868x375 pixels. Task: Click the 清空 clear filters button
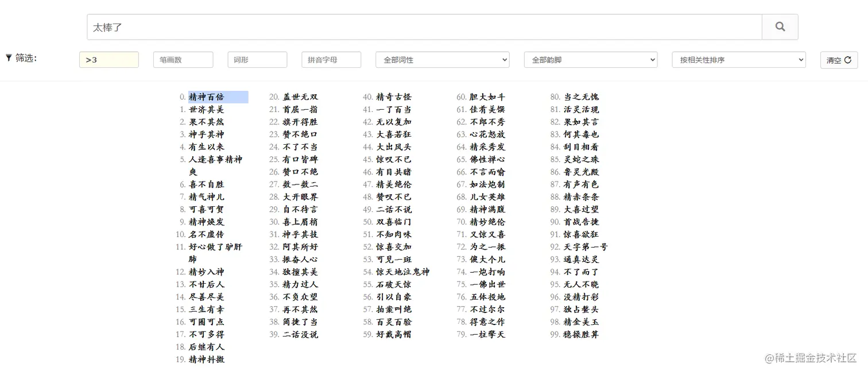pyautogui.click(x=839, y=60)
